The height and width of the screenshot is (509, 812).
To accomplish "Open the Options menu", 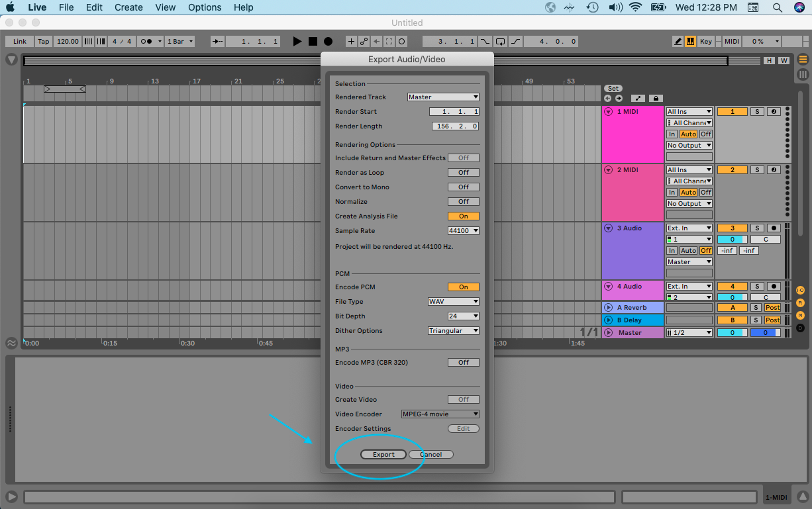I will [205, 7].
